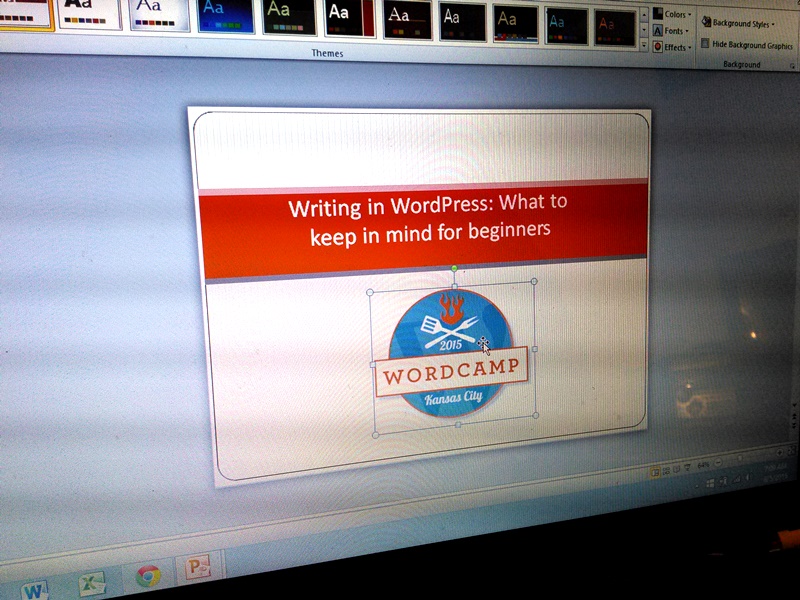Fit the slide to the current window

(x=792, y=451)
